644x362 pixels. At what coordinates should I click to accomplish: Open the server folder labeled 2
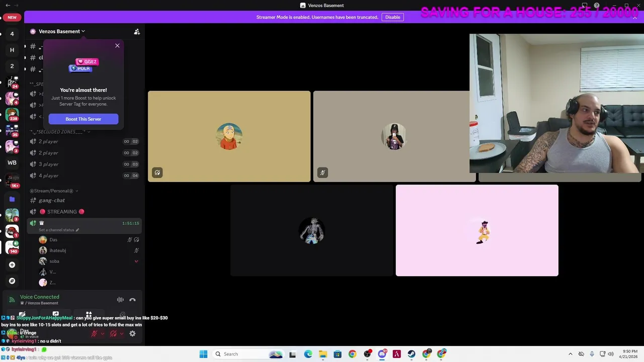point(12,66)
